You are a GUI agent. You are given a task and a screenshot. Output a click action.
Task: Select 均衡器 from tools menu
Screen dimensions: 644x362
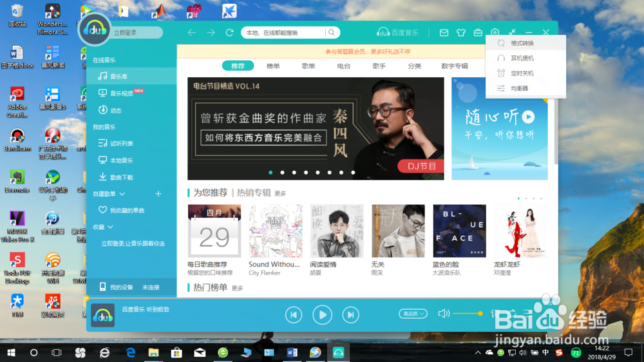[x=526, y=88]
